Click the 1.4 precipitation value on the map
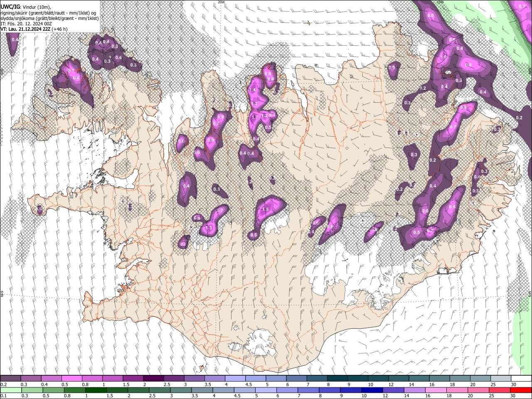The width and height of the screenshot is (532, 399). click(x=252, y=90)
